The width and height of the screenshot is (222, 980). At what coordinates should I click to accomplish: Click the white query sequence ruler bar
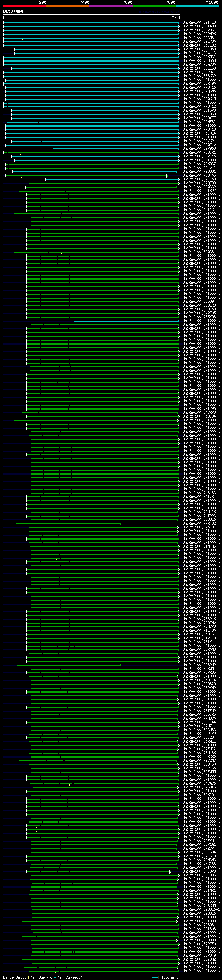(x=92, y=15)
